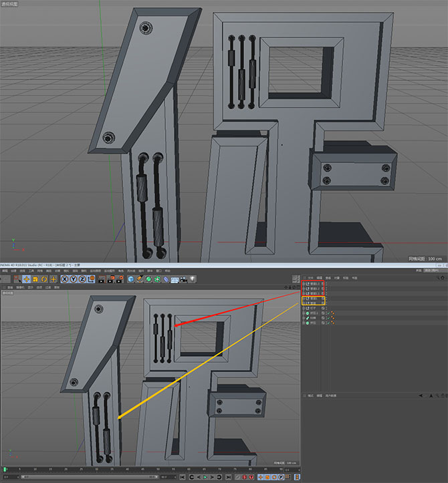Viewport: 448px width, 483px height.
Task: Open the 选择 menu in the menu bar
Action: point(22,271)
